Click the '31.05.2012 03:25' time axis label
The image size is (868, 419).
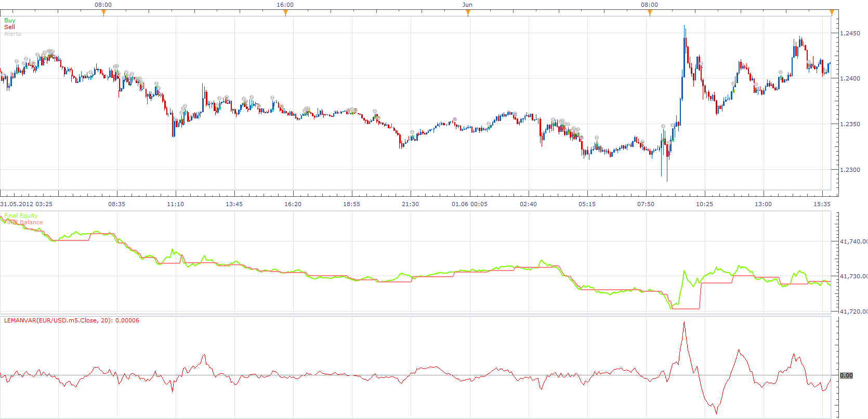pyautogui.click(x=27, y=204)
